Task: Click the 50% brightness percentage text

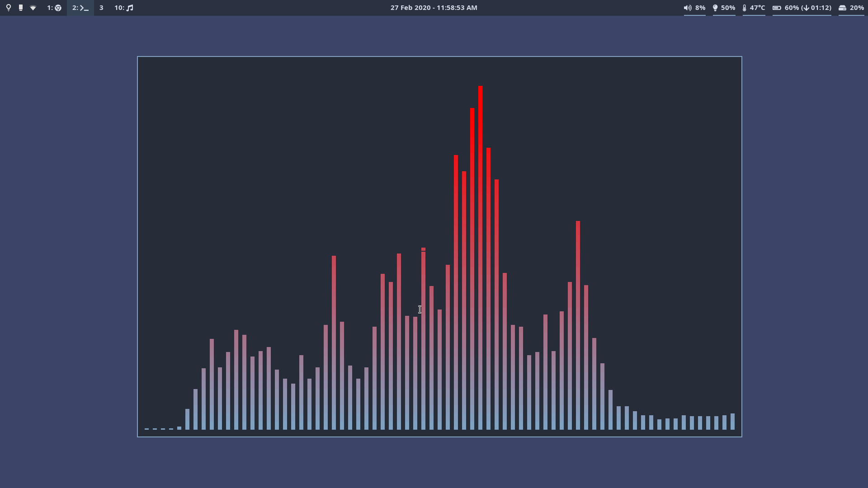Action: [728, 8]
